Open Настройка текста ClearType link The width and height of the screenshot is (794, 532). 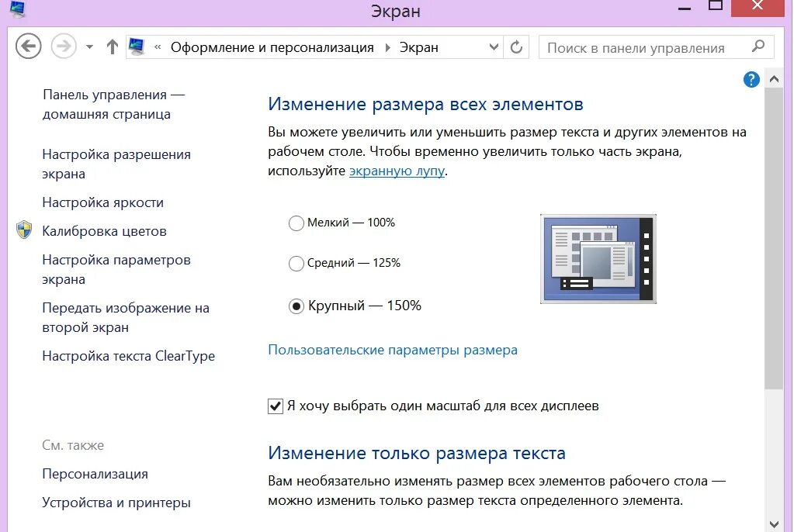tap(129, 356)
